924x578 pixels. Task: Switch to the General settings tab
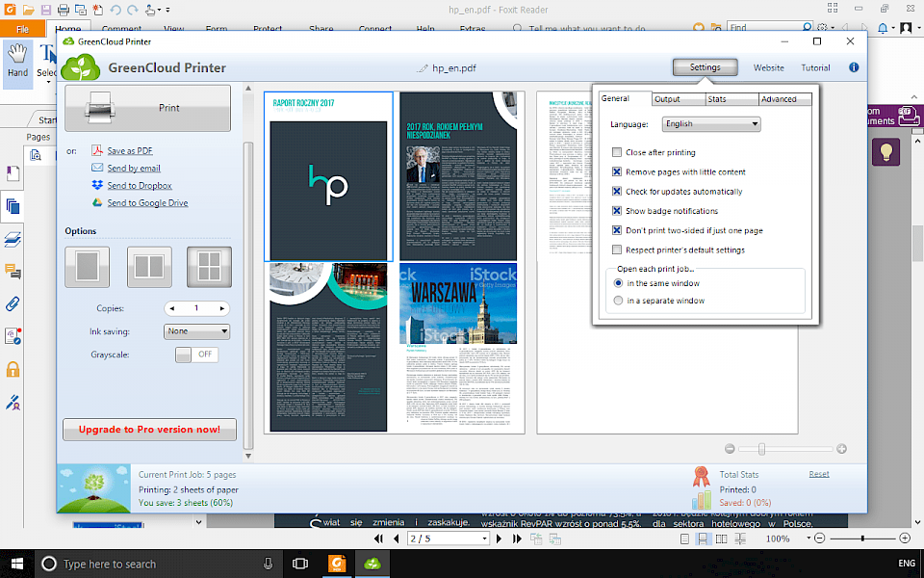pyautogui.click(x=626, y=98)
